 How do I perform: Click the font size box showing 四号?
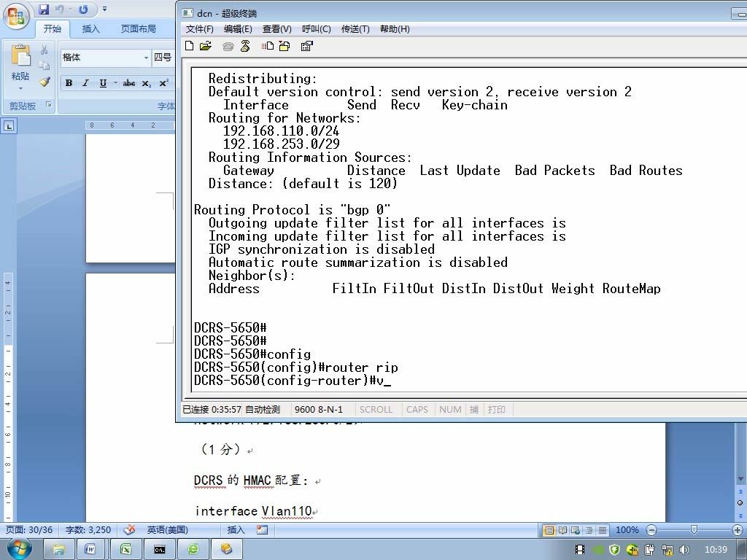163,58
